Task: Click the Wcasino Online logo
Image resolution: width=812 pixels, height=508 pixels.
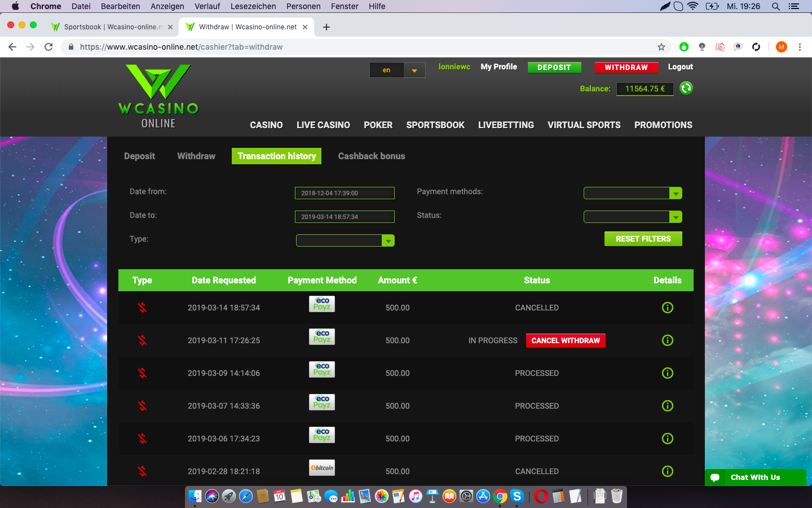Action: (x=158, y=97)
